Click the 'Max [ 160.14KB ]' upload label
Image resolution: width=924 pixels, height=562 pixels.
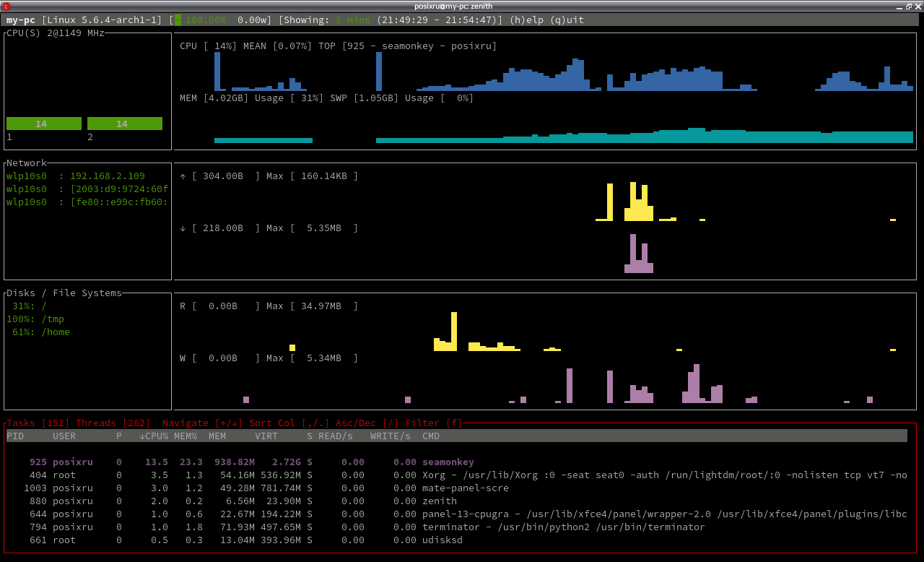tap(313, 176)
